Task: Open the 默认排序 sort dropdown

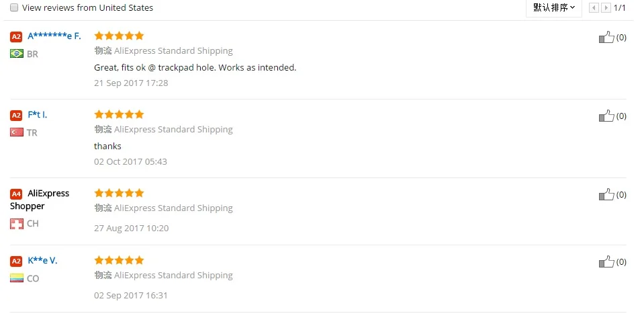Action: click(553, 7)
